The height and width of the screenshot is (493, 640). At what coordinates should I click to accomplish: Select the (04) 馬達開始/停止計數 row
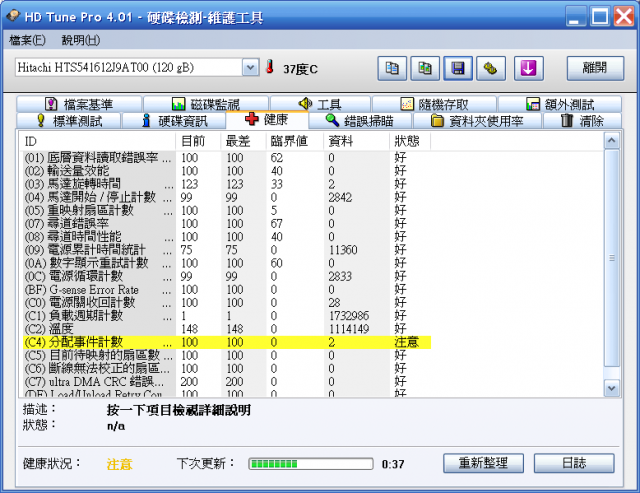click(227, 197)
